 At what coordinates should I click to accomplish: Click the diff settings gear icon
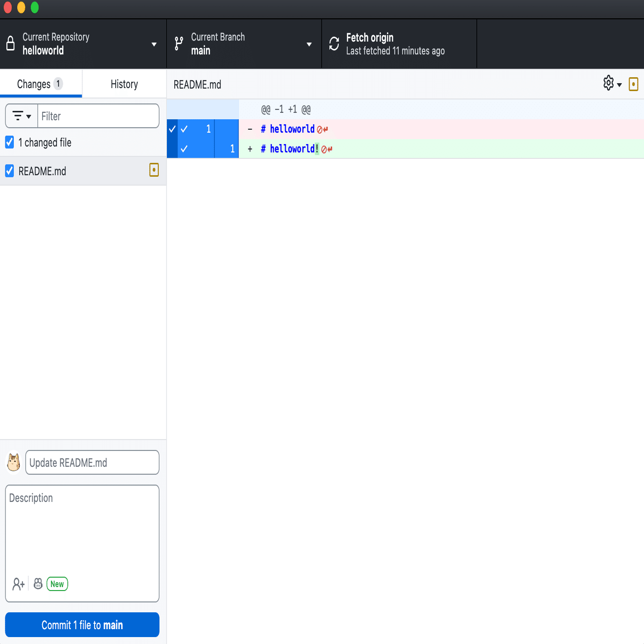[x=608, y=83]
